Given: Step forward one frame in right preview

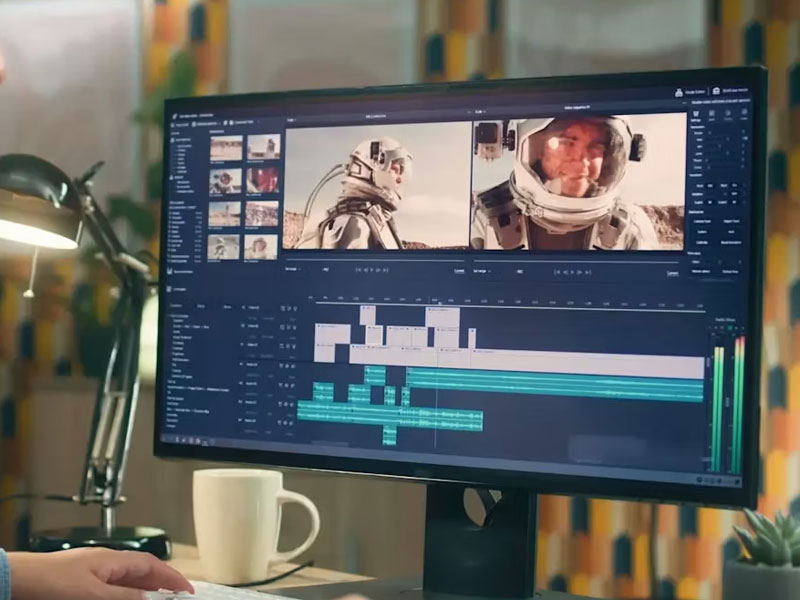Looking at the screenshot, I should [580, 272].
